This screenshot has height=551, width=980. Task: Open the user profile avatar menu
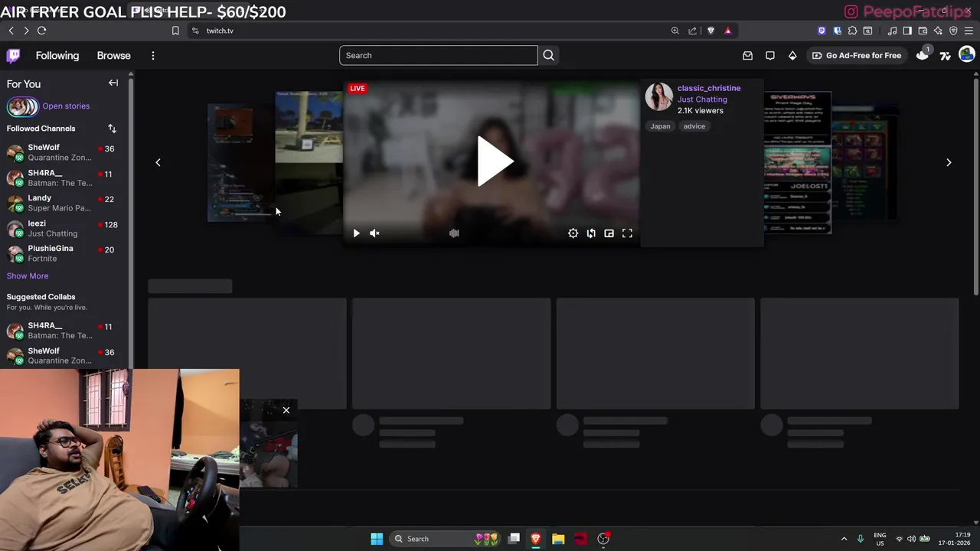click(x=967, y=54)
